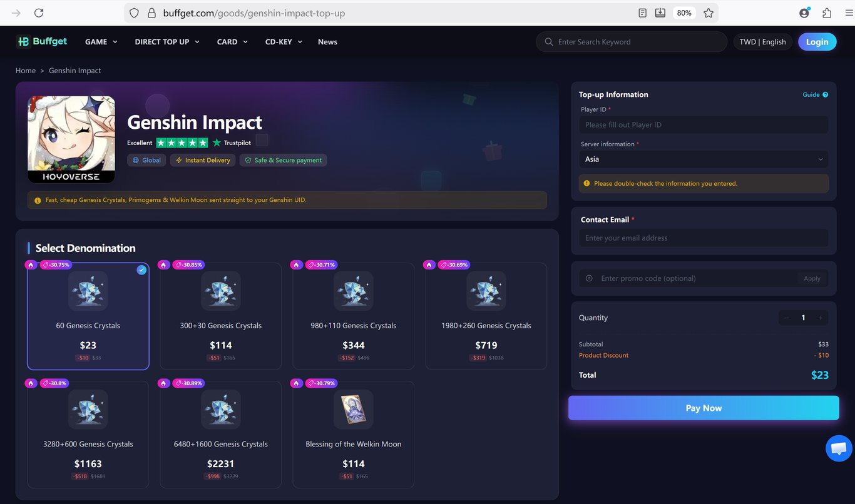Select the 300+30 Genesis Crystals denomination
Image resolution: width=855 pixels, height=504 pixels.
[x=221, y=316]
